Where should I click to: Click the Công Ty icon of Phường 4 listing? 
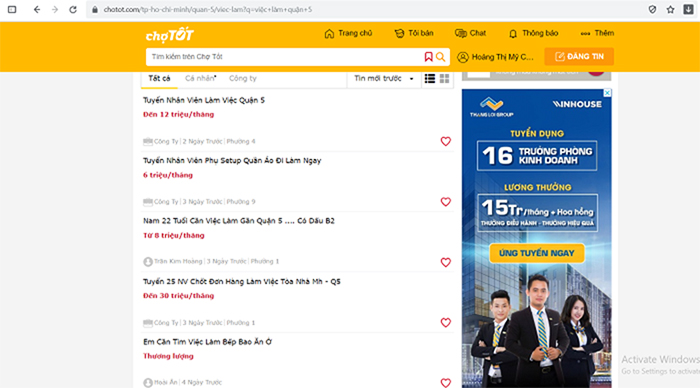[148, 142]
